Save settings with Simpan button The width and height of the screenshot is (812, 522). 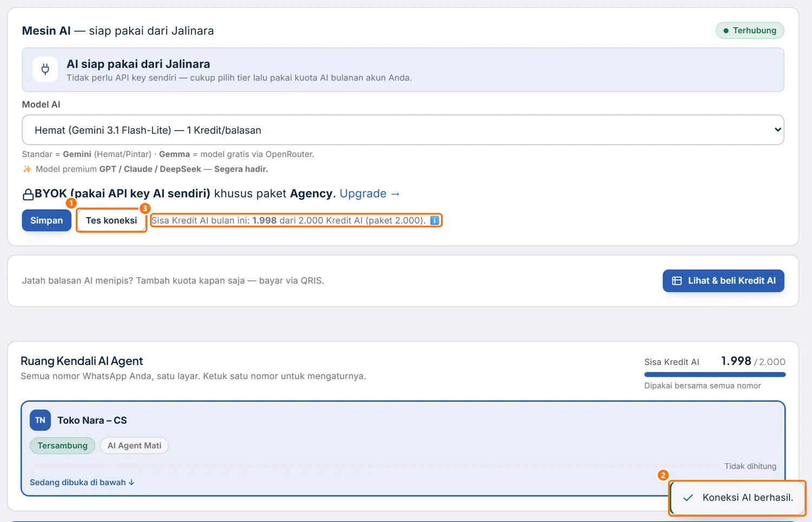(x=47, y=220)
